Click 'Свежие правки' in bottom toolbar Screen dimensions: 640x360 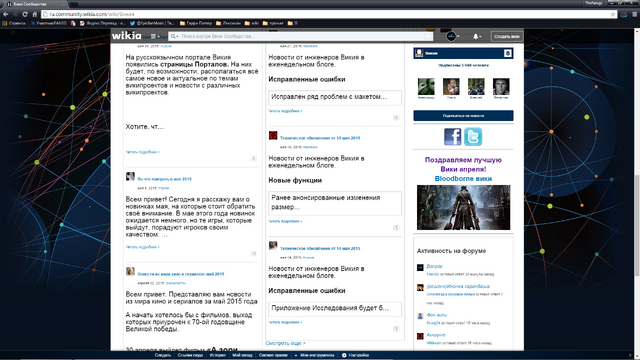(273, 355)
